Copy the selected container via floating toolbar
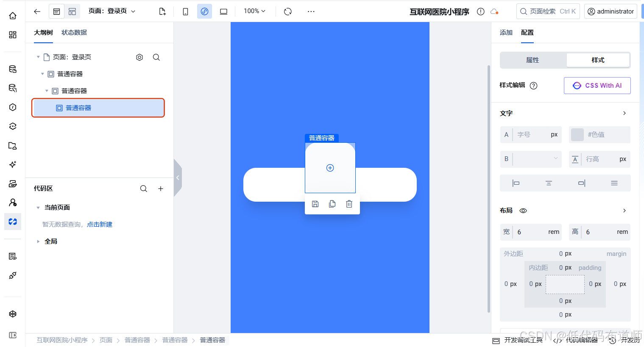The height and width of the screenshot is (347, 644). (332, 204)
